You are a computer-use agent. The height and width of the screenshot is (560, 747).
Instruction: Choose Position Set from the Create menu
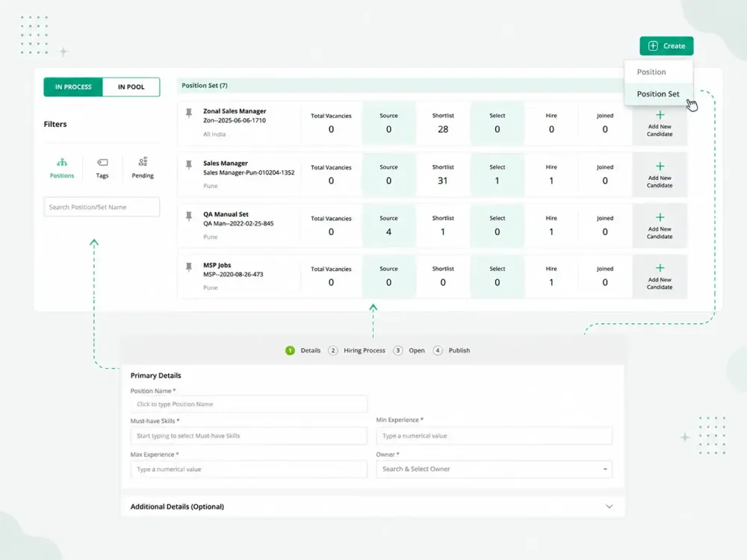(x=658, y=94)
